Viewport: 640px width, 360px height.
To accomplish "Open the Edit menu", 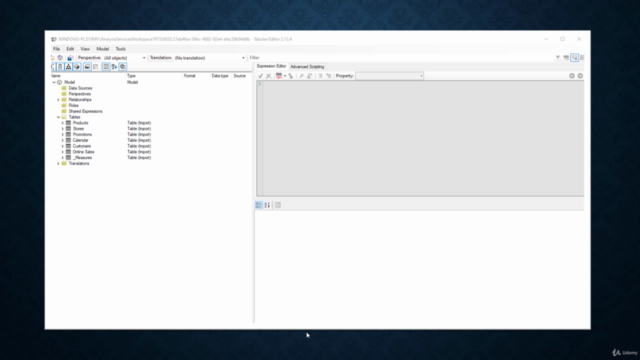I will click(70, 49).
